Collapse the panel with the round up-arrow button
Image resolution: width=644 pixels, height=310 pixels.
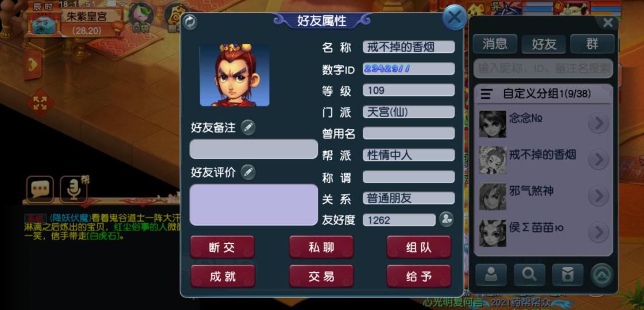pyautogui.click(x=602, y=274)
